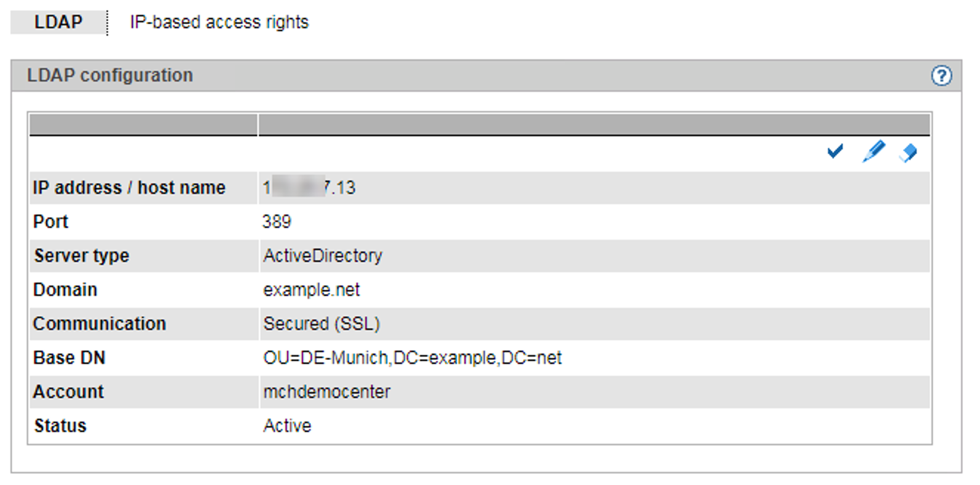
Task: Click the Communication row label
Action: [99, 324]
